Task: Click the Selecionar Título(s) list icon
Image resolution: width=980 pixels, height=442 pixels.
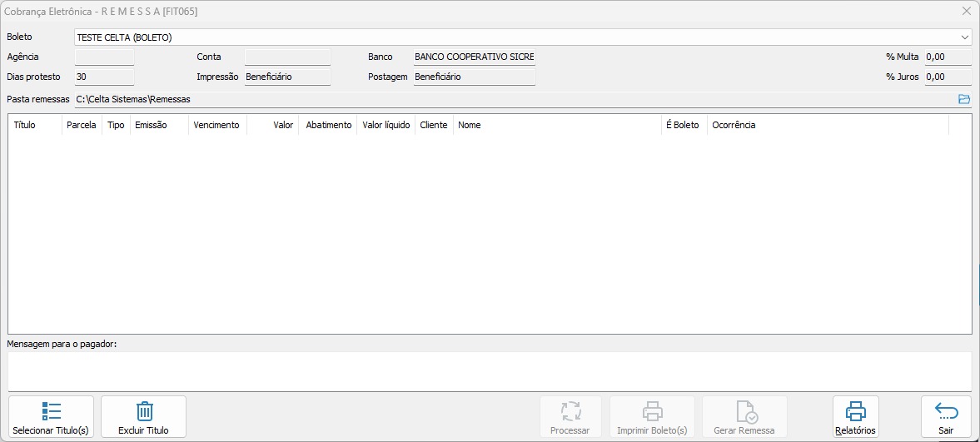Action: [x=51, y=411]
